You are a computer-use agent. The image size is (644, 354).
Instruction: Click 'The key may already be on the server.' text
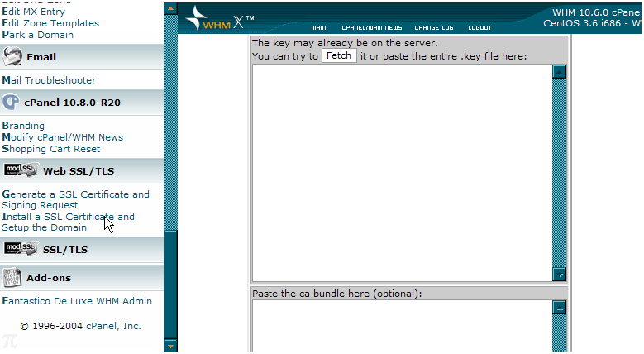[345, 43]
